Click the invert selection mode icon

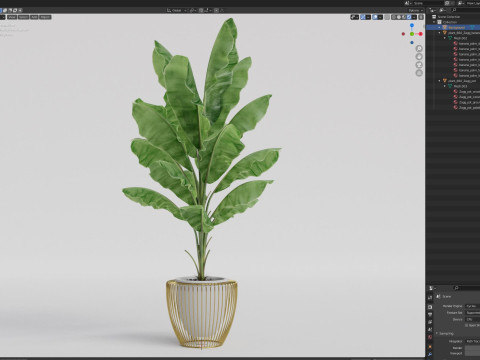[x=15, y=10]
